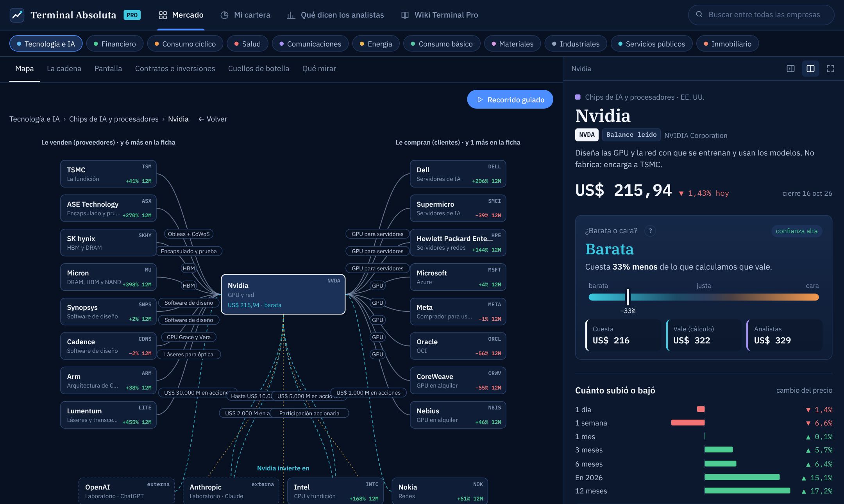Click the Balance leído badge

631,134
